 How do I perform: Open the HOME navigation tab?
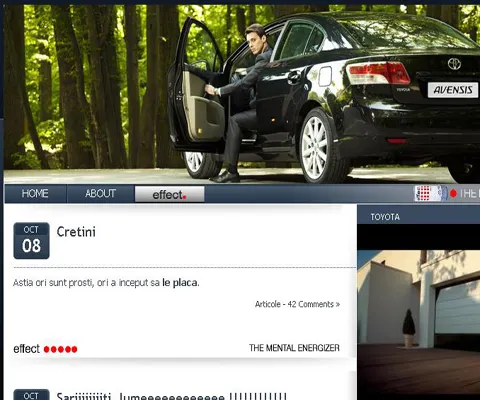tap(35, 193)
